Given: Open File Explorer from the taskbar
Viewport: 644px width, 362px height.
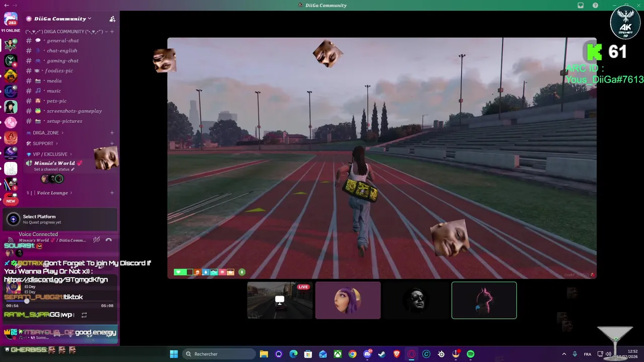Looking at the screenshot, I should (264, 354).
